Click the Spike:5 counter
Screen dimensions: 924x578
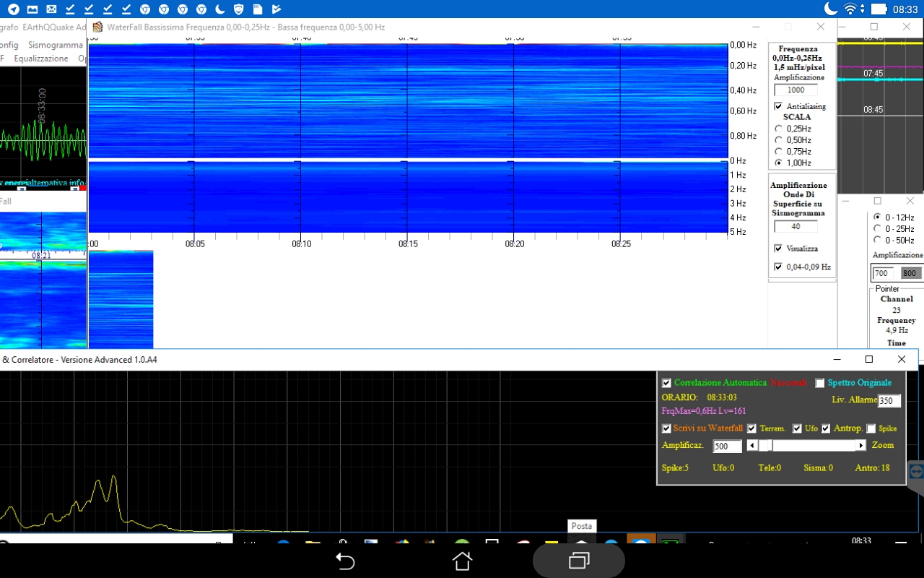(x=676, y=467)
